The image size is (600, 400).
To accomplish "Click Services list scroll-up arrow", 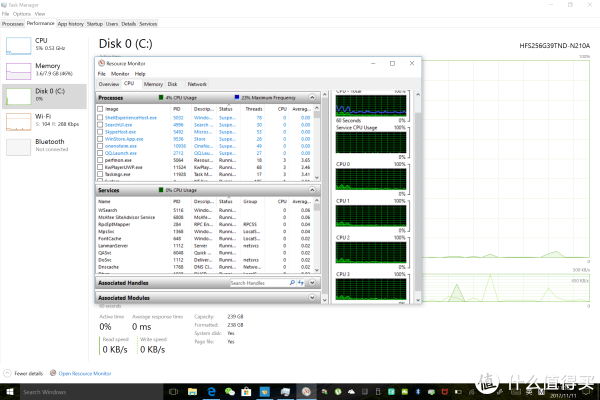I will click(317, 201).
